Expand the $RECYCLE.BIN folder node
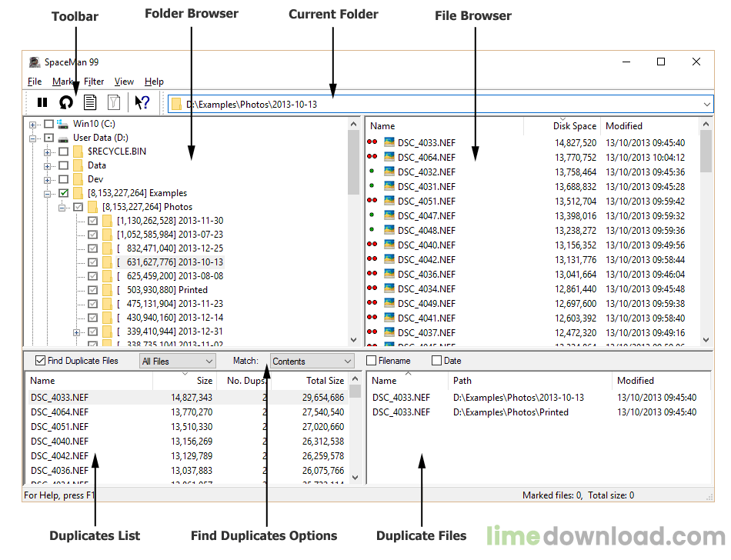 click(48, 152)
